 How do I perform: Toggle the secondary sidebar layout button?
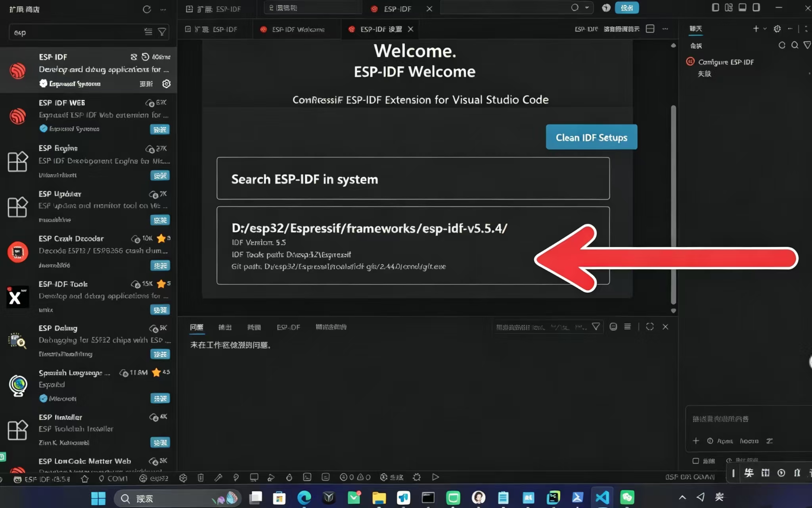click(756, 8)
